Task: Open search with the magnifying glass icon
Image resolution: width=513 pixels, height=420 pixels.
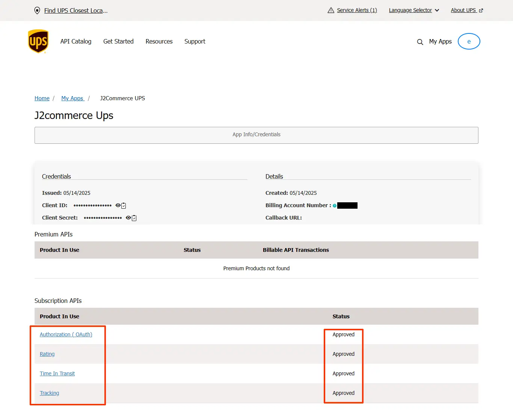Action: coord(420,42)
